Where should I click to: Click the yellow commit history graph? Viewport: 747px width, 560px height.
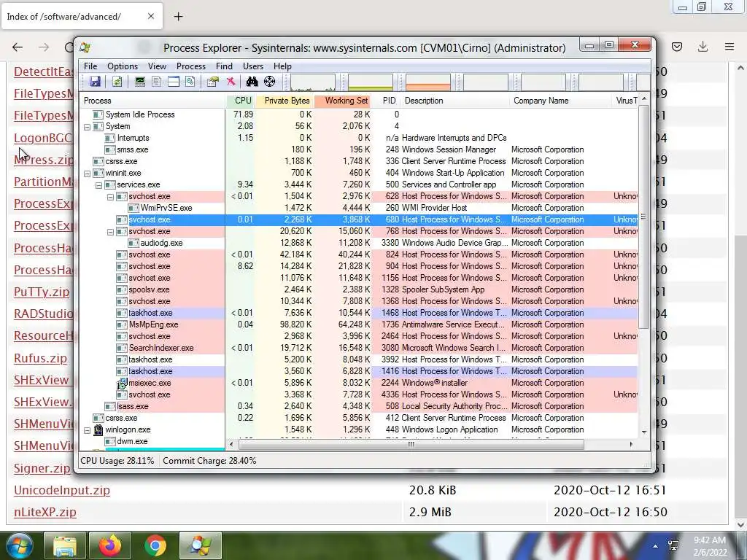coord(370,82)
